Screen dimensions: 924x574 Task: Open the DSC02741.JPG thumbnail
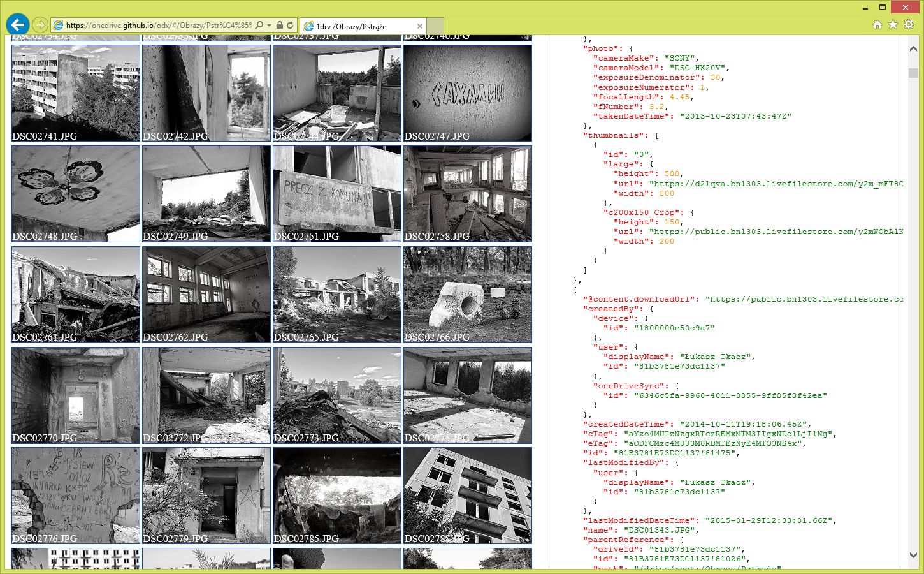tap(76, 93)
